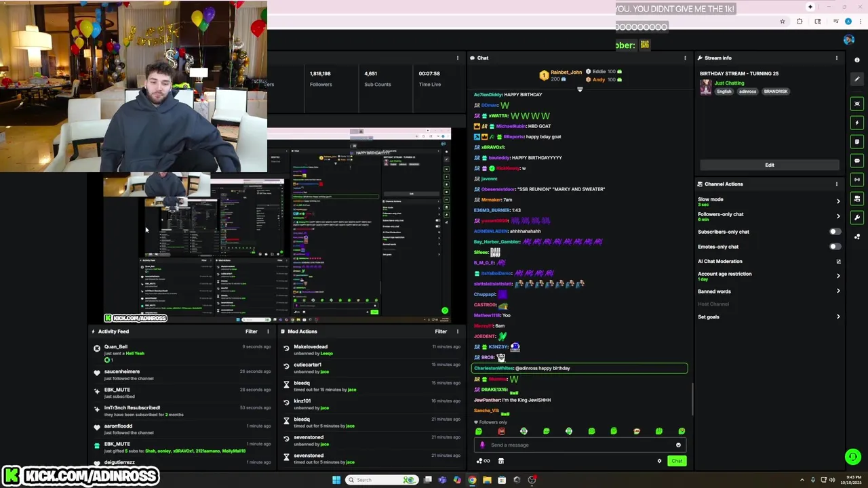The height and width of the screenshot is (488, 868).
Task: Select the Just Chatting category link
Action: point(729,83)
